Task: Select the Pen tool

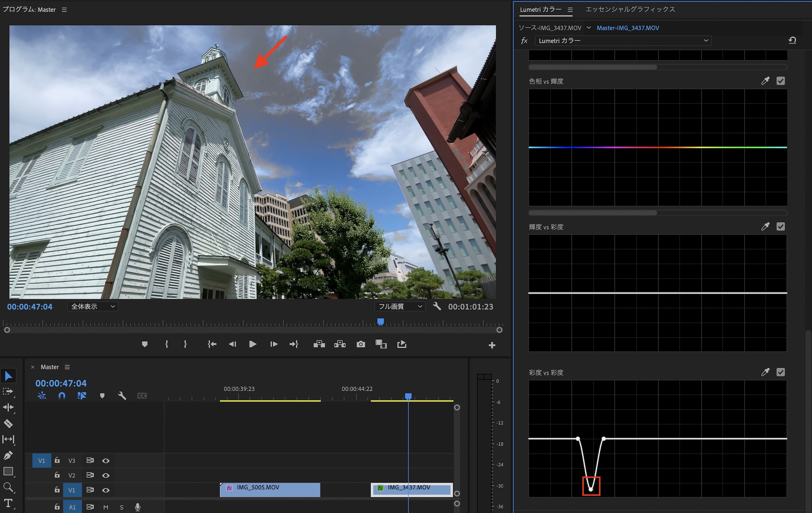Action: point(8,455)
